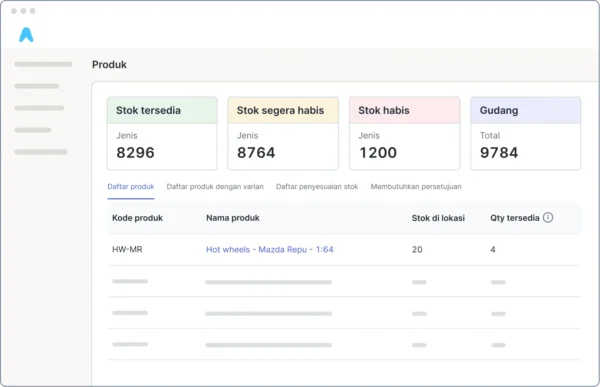Switch to Daftar produk dengan varian tab

(x=215, y=187)
